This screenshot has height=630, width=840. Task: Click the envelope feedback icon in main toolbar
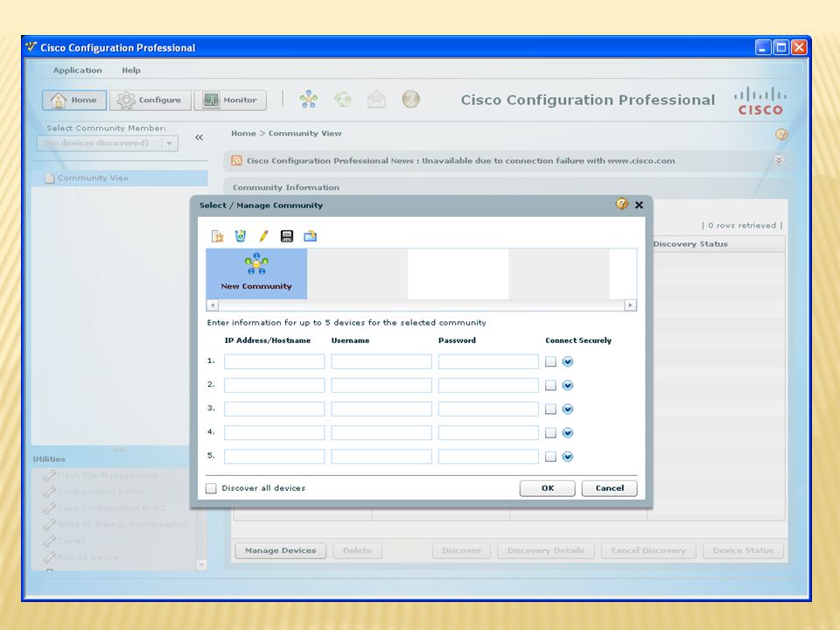point(376,99)
